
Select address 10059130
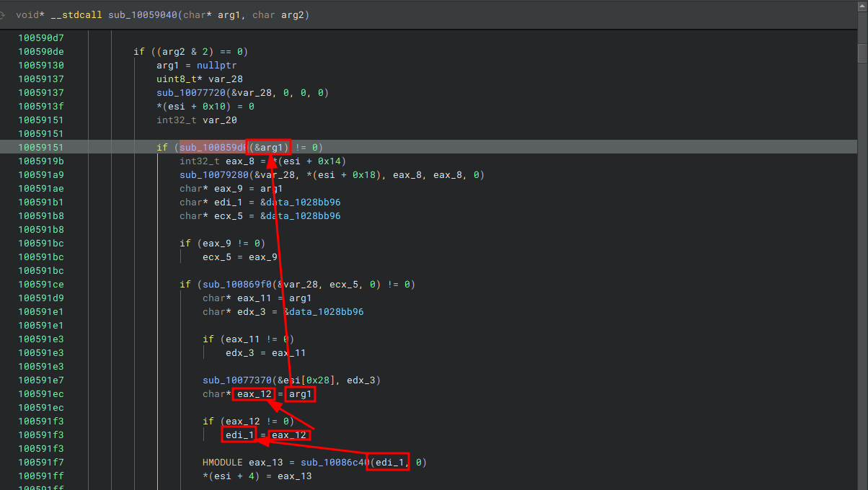(41, 66)
